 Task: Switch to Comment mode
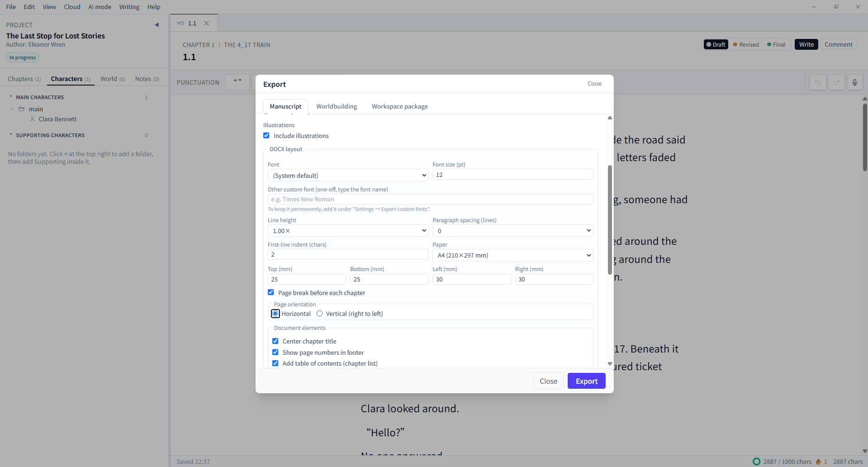coord(838,44)
